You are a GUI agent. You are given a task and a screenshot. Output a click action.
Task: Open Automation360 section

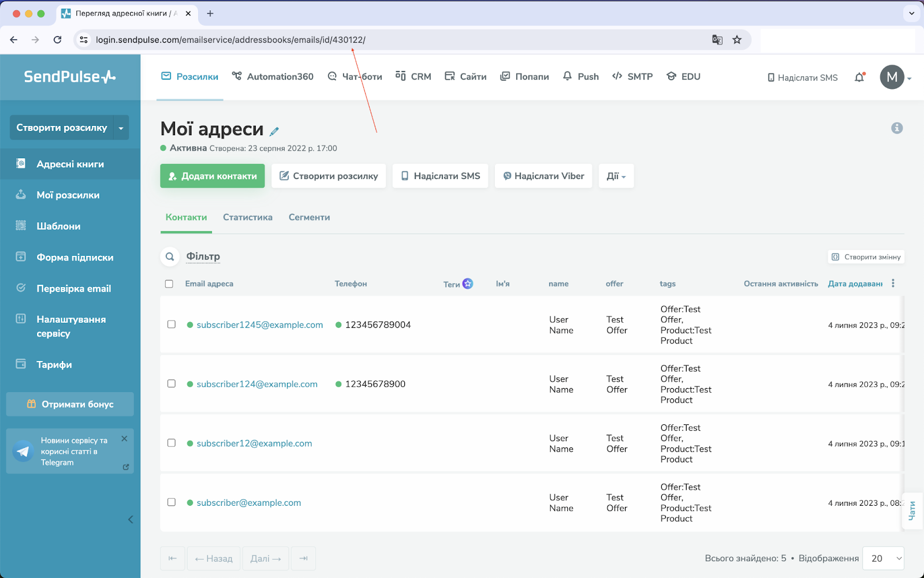tap(273, 77)
